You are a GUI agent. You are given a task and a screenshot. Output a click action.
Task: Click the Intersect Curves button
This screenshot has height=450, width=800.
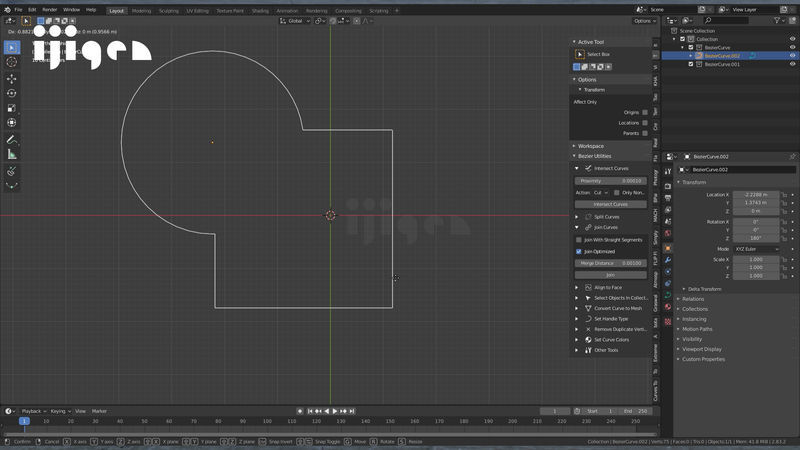click(611, 204)
